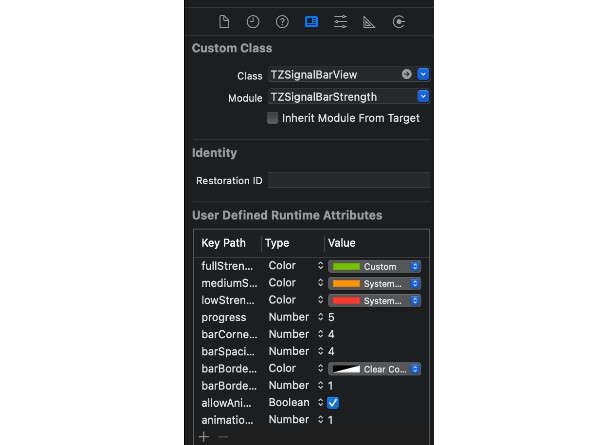The height and width of the screenshot is (445, 604).
Task: Select the mediumS... key path
Action: [229, 283]
